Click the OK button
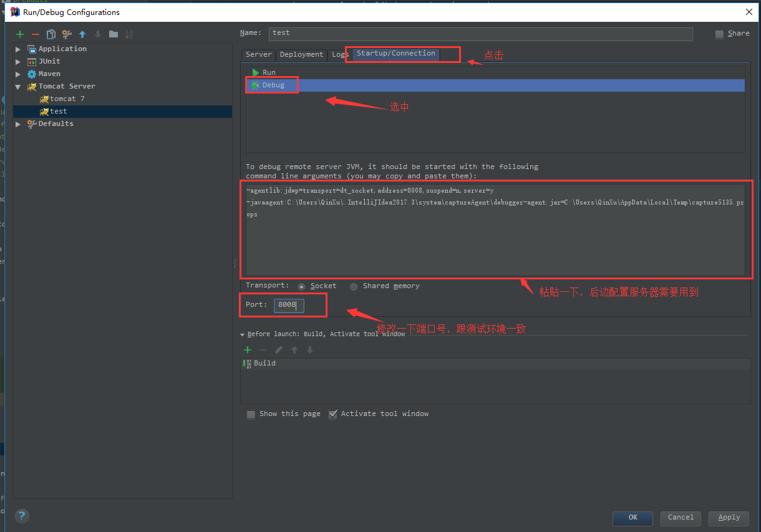The image size is (761, 532). 633,518
